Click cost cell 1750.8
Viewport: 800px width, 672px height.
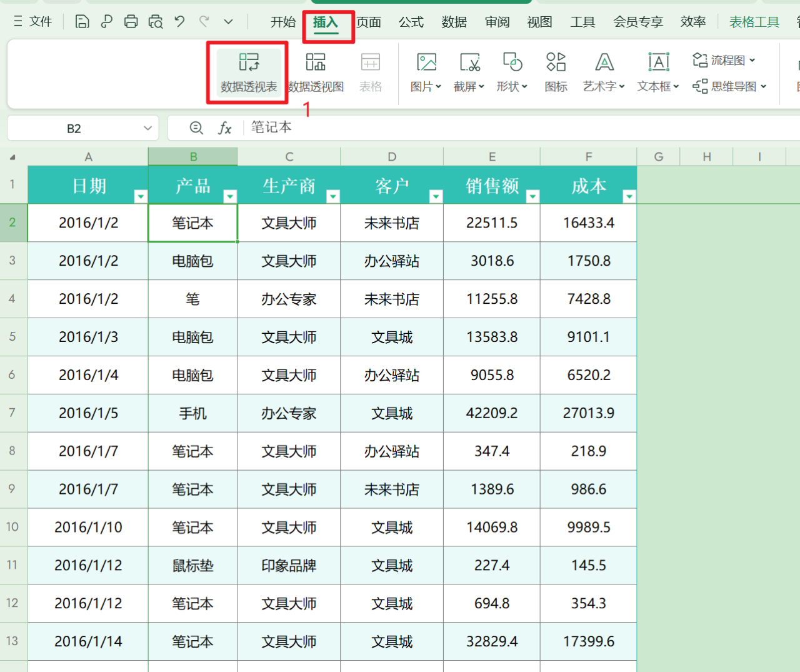click(589, 261)
